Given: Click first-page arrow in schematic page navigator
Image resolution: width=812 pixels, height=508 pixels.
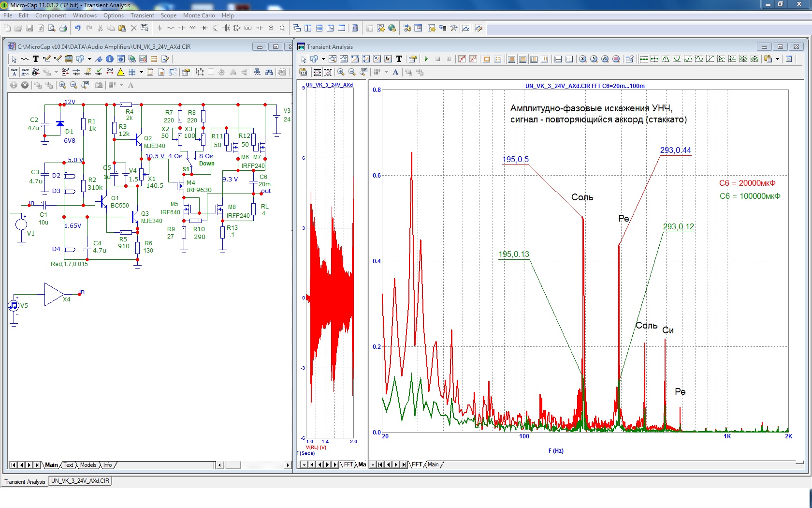Looking at the screenshot, I should 14,465.
